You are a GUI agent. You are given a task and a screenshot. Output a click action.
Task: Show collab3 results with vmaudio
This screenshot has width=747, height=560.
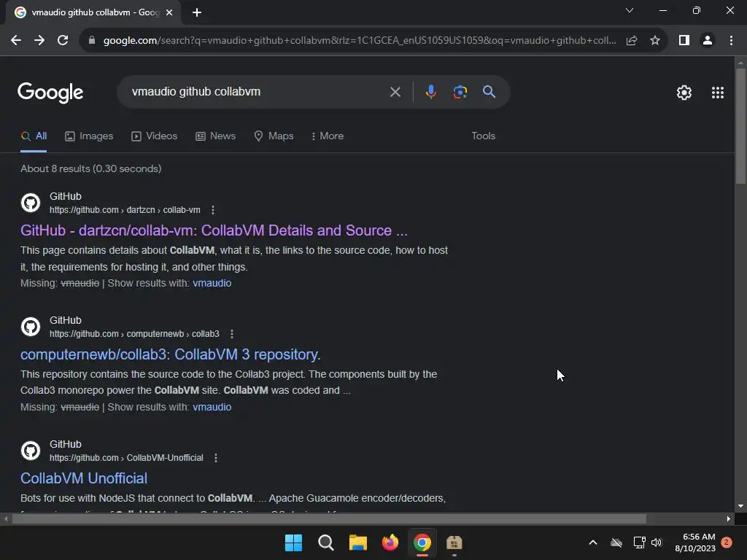212,407
